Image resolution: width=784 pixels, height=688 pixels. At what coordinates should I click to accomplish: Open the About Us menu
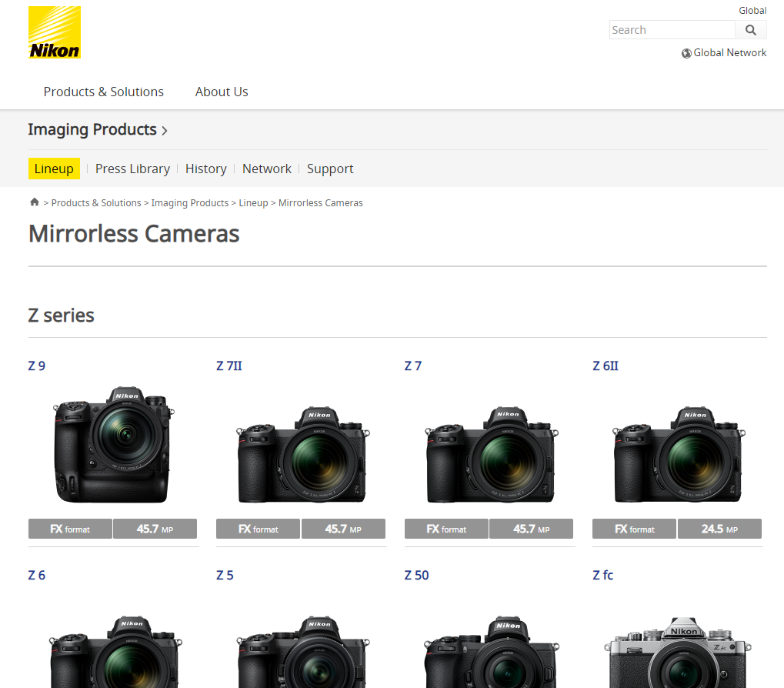[x=222, y=92]
